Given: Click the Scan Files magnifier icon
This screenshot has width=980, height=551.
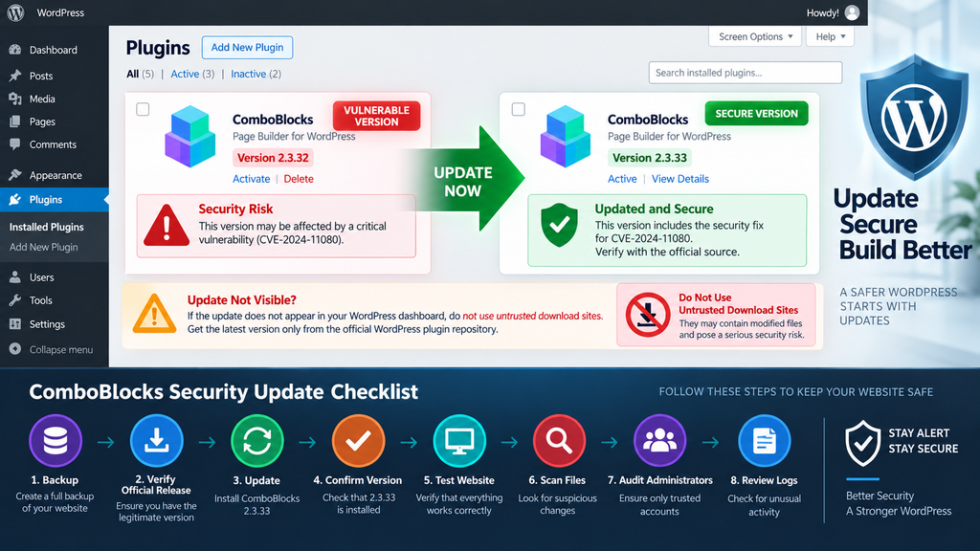Looking at the screenshot, I should pos(559,441).
